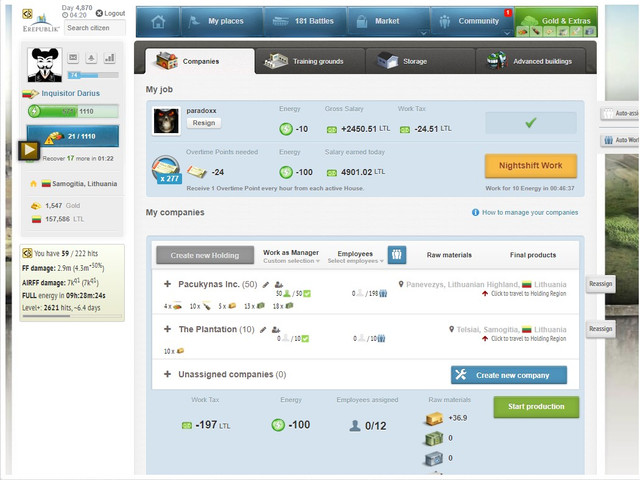Viewport: 640px width, 480px height.
Task: Open the 181 Battles menu
Action: [x=305, y=21]
